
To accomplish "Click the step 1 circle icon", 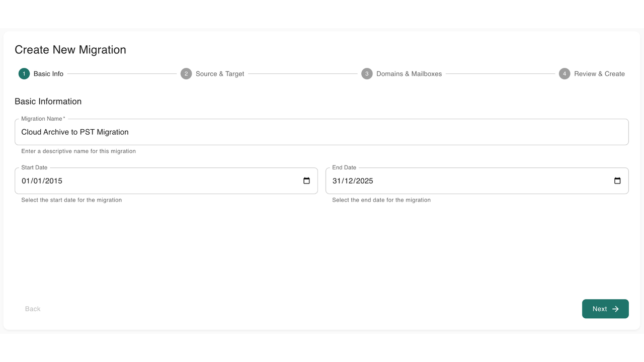I will point(24,74).
